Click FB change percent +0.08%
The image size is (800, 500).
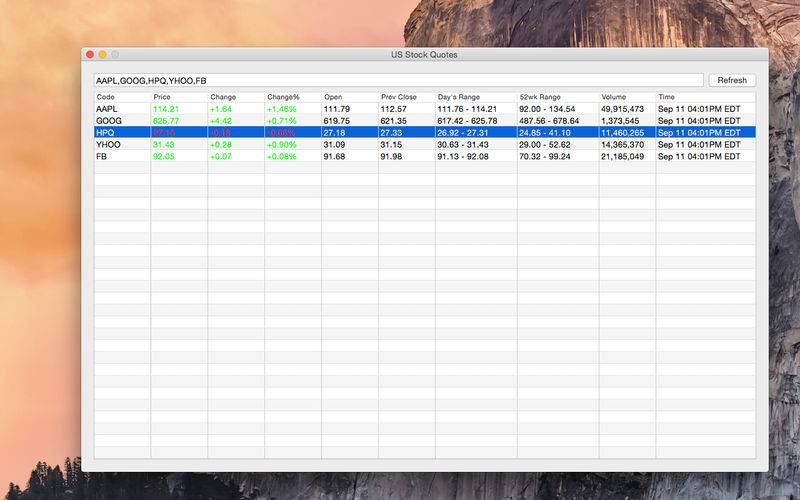tap(282, 156)
